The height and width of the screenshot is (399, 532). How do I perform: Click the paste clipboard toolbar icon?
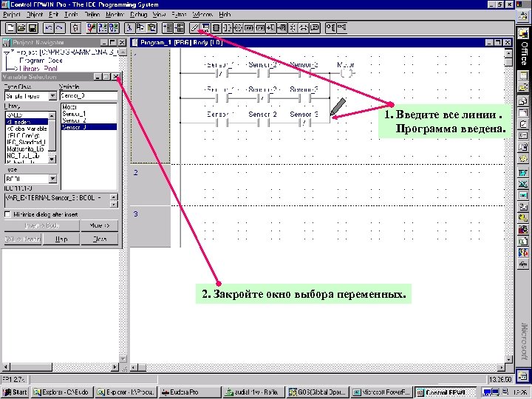click(151, 28)
